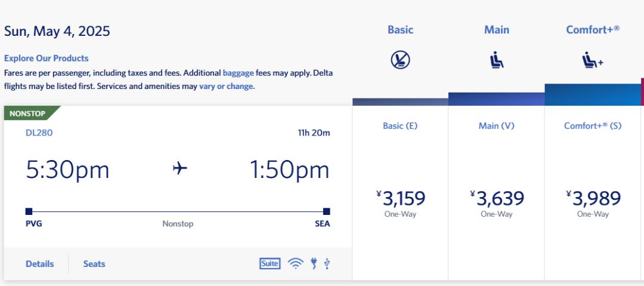Image resolution: width=644 pixels, height=286 pixels.
Task: Open the baggage fees link
Action: (238, 73)
